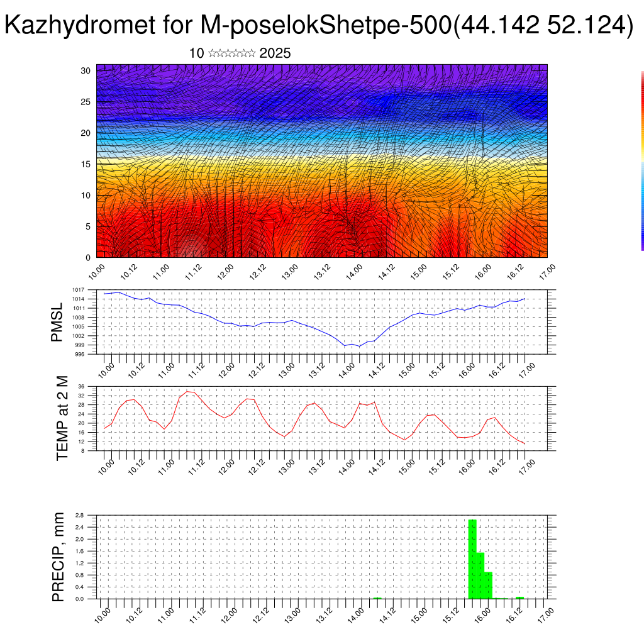Select the year 2025 in the date line
This screenshot has height=644, width=644.
click(x=275, y=53)
